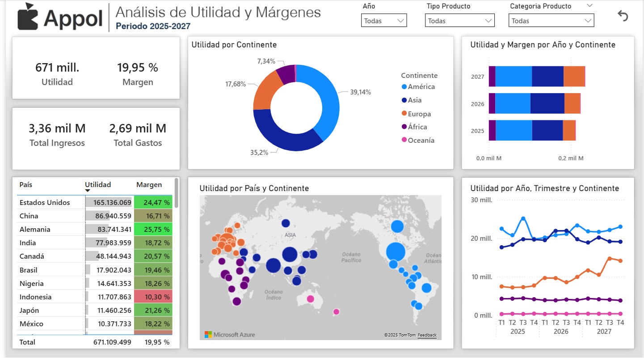This screenshot has height=358, width=644.
Task: Click the América legend marker
Action: tap(404, 87)
